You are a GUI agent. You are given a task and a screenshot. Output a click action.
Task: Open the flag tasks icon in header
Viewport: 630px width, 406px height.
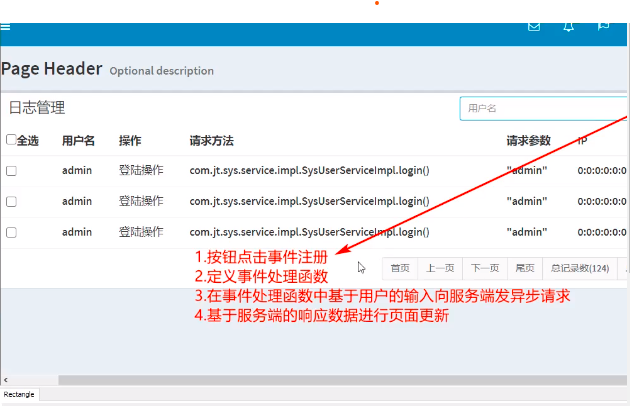tap(603, 27)
